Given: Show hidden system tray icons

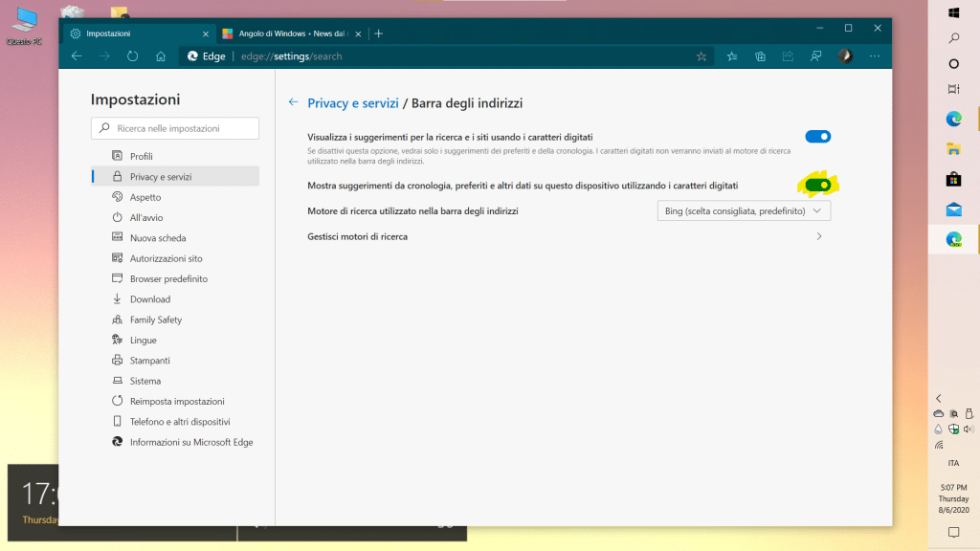Looking at the screenshot, I should coord(939,398).
